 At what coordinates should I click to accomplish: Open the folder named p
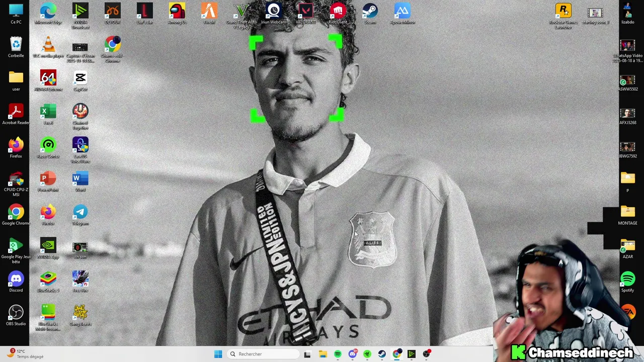[628, 181]
